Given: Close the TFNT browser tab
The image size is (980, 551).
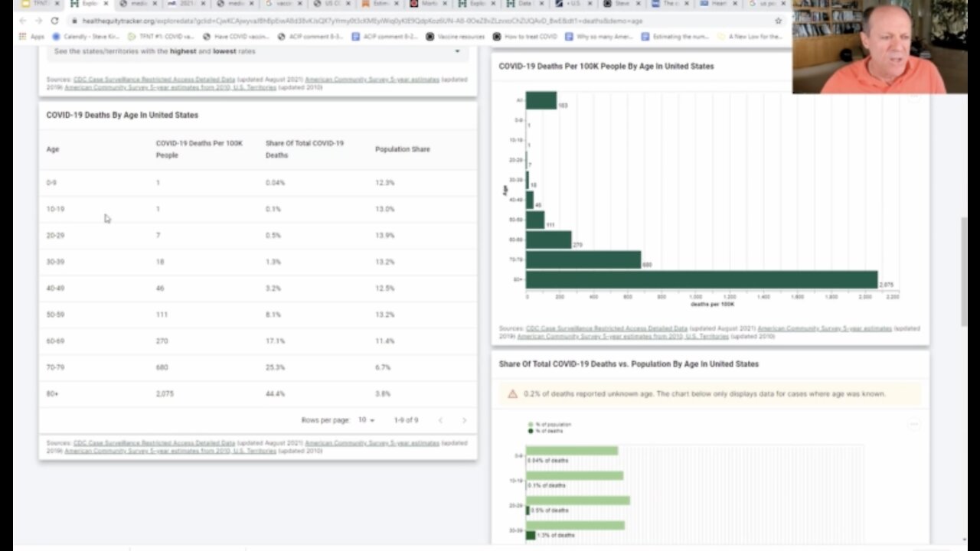Looking at the screenshot, I should point(58,4).
